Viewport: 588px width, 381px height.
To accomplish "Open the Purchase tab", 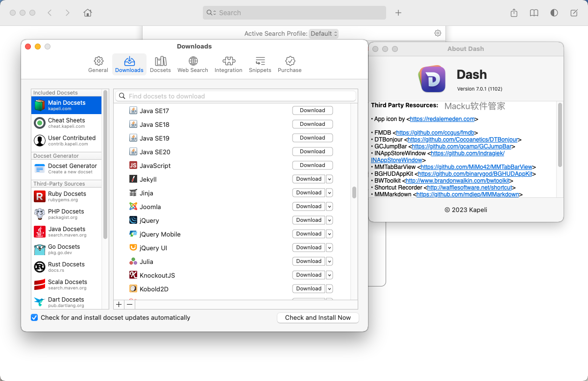I will [290, 64].
